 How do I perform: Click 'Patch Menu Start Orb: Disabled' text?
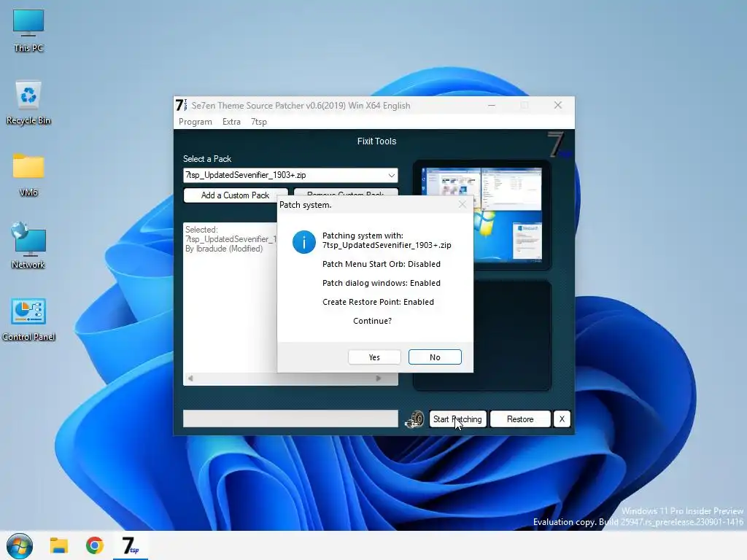[x=381, y=264]
